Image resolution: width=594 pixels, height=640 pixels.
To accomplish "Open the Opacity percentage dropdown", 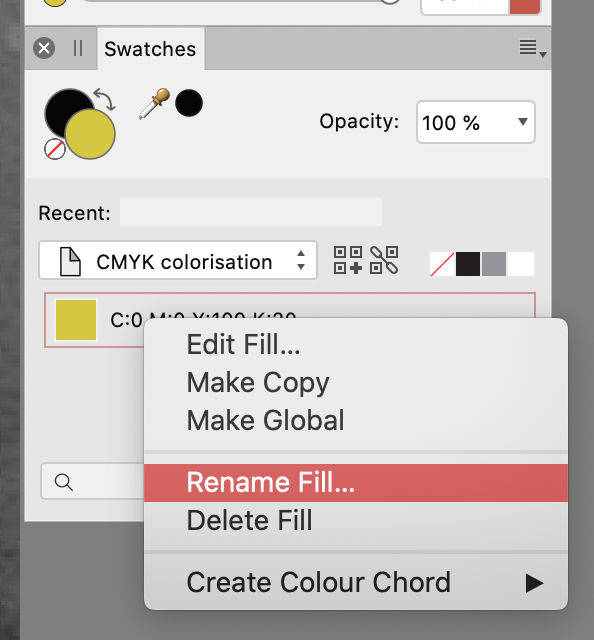I will pos(476,122).
